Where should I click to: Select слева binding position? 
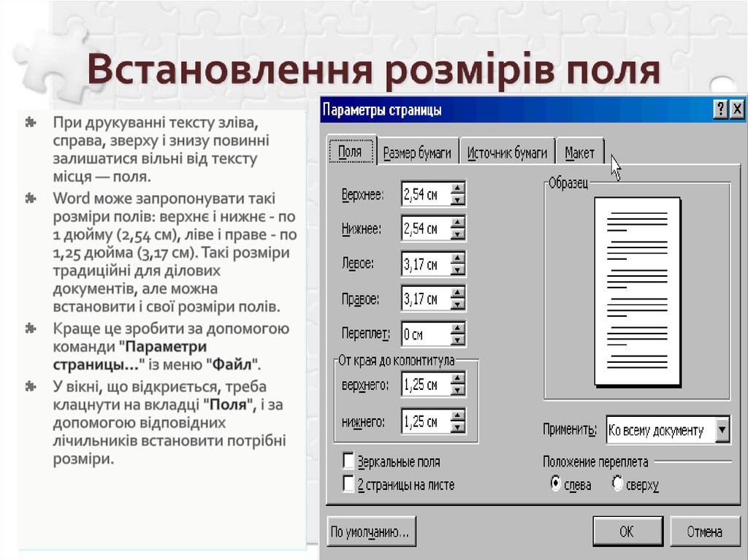(x=557, y=483)
